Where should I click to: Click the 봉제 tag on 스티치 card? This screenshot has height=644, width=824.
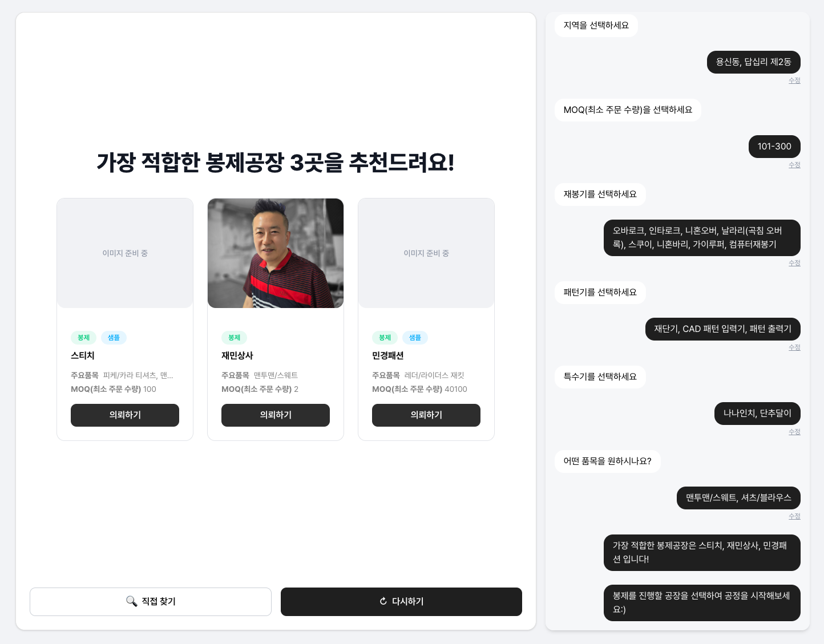click(x=83, y=338)
